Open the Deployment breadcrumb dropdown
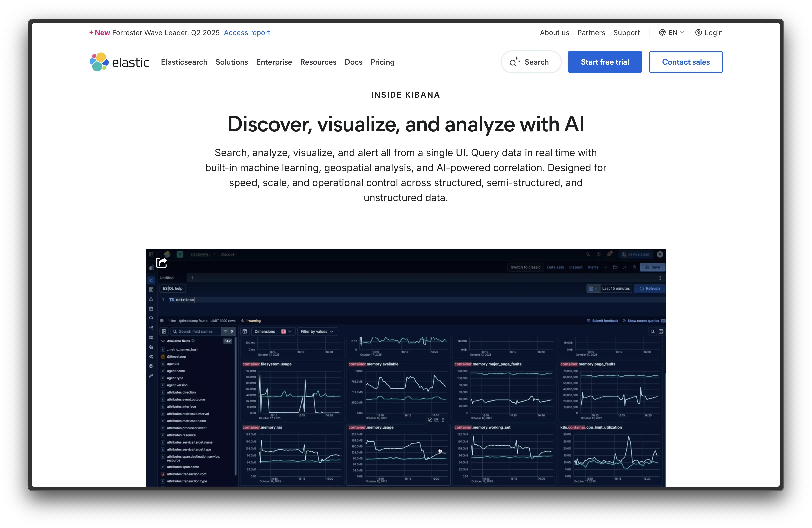The width and height of the screenshot is (812, 528). [x=203, y=254]
